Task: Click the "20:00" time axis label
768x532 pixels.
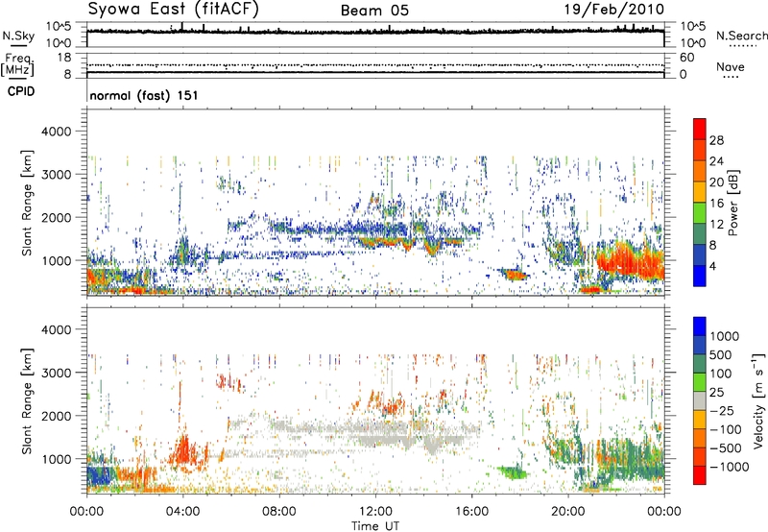Action: click(x=568, y=512)
